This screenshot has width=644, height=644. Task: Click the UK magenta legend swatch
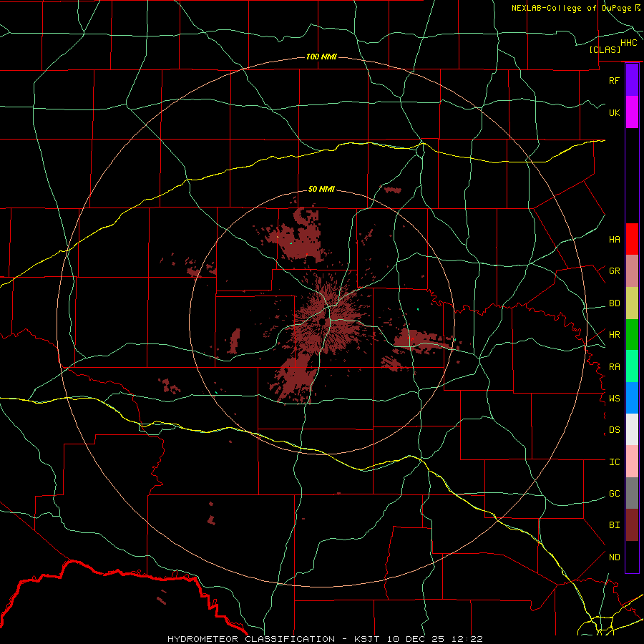click(x=632, y=112)
